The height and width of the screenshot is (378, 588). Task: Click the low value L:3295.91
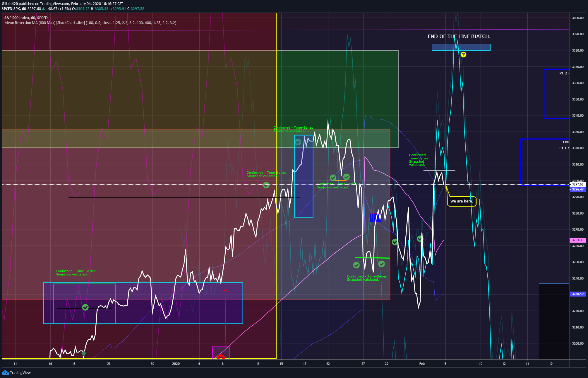pyautogui.click(x=118, y=8)
